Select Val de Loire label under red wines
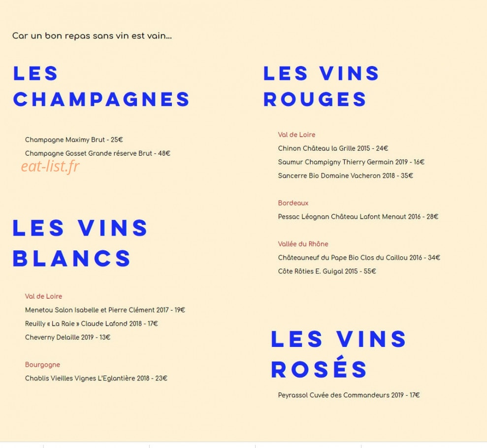Screen dimensions: 487x448 coord(296,135)
